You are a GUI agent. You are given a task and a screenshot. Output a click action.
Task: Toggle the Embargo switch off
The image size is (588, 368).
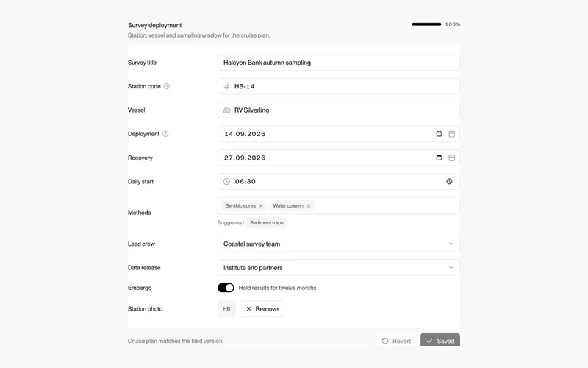click(x=226, y=288)
